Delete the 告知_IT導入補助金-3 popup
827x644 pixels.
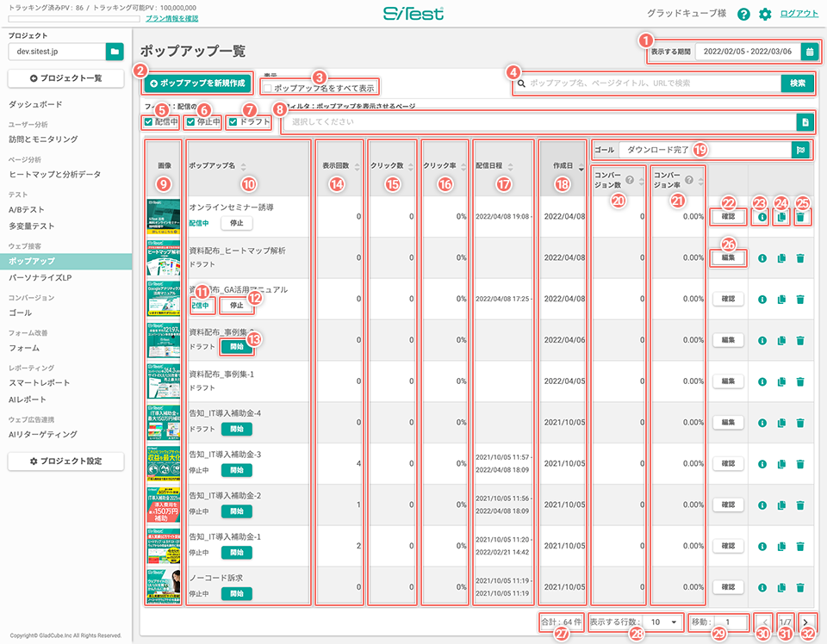pos(800,464)
